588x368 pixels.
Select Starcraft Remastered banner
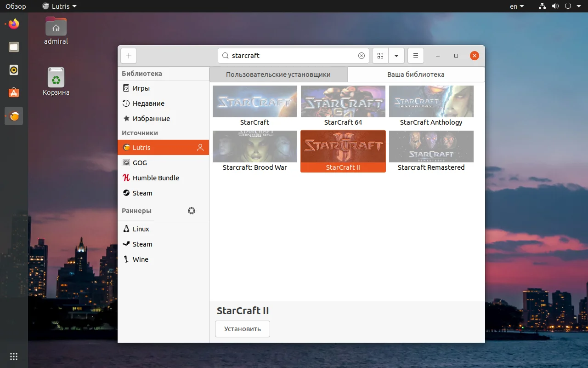431,147
